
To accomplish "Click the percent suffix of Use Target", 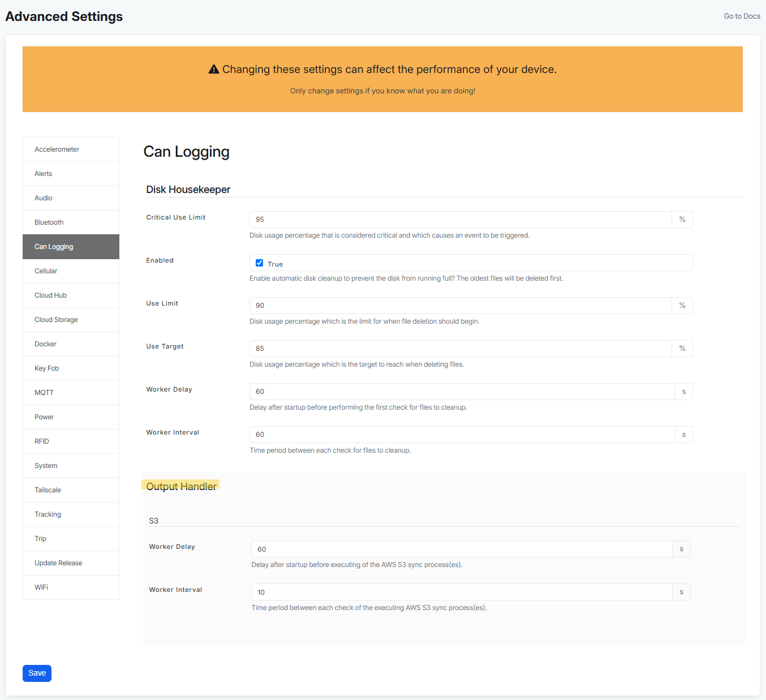I will pos(682,349).
